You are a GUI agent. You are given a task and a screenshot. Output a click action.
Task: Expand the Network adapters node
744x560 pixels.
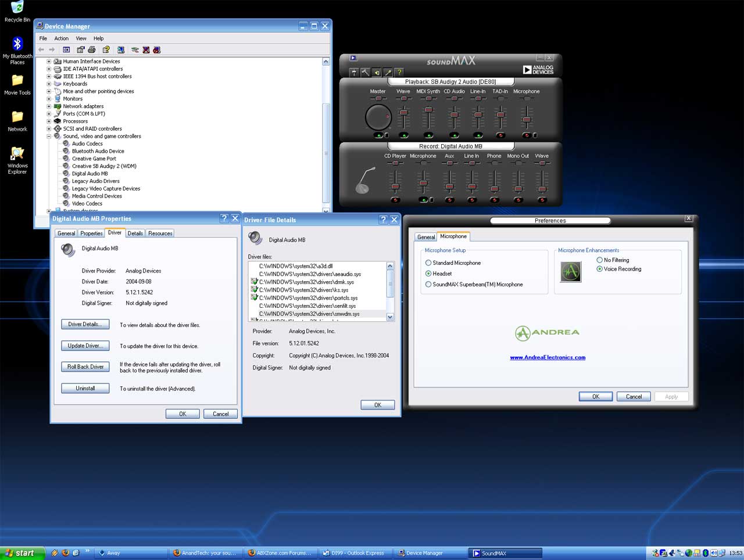point(49,106)
